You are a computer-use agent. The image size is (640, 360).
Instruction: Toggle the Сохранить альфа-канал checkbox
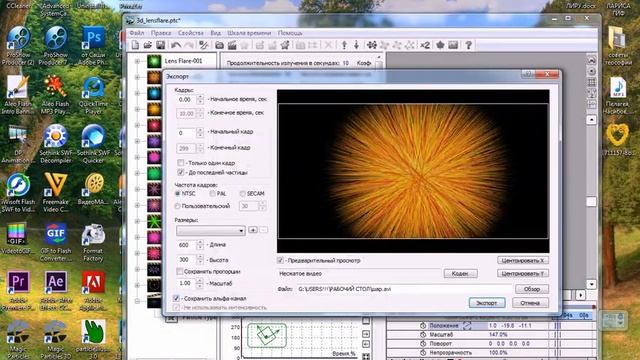(x=176, y=298)
